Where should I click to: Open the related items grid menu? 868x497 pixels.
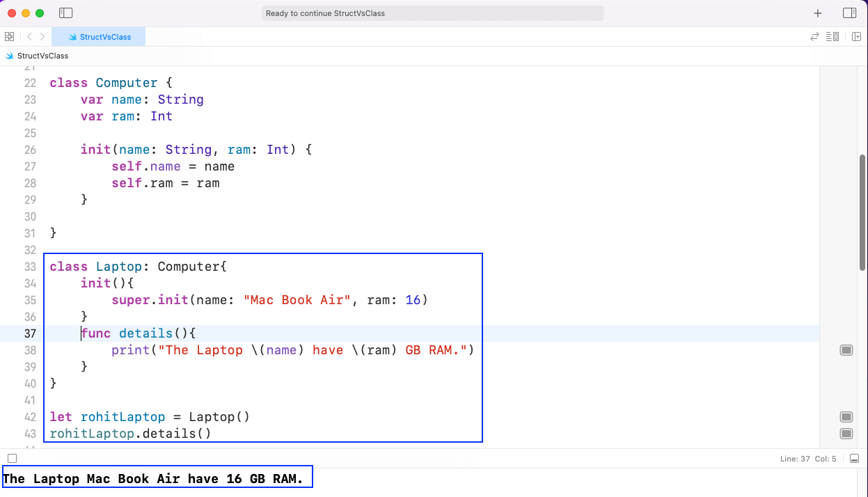point(10,37)
